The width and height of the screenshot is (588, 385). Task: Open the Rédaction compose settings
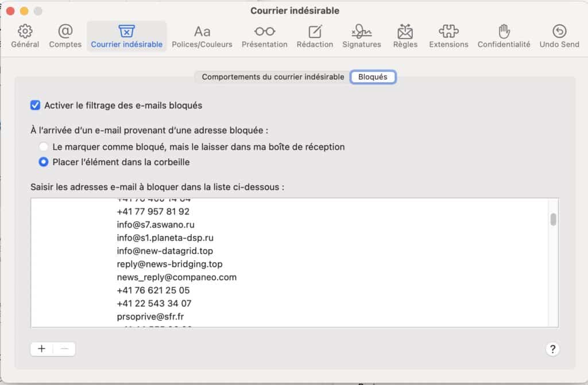pyautogui.click(x=315, y=36)
